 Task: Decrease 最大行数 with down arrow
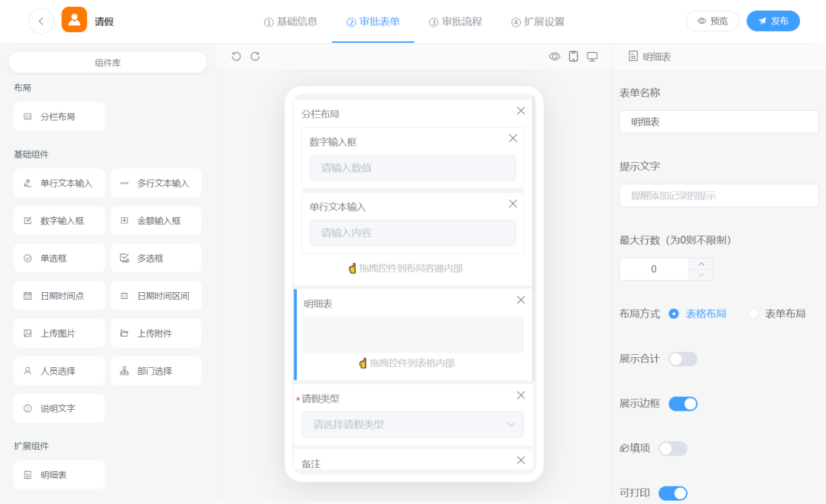tap(701, 275)
